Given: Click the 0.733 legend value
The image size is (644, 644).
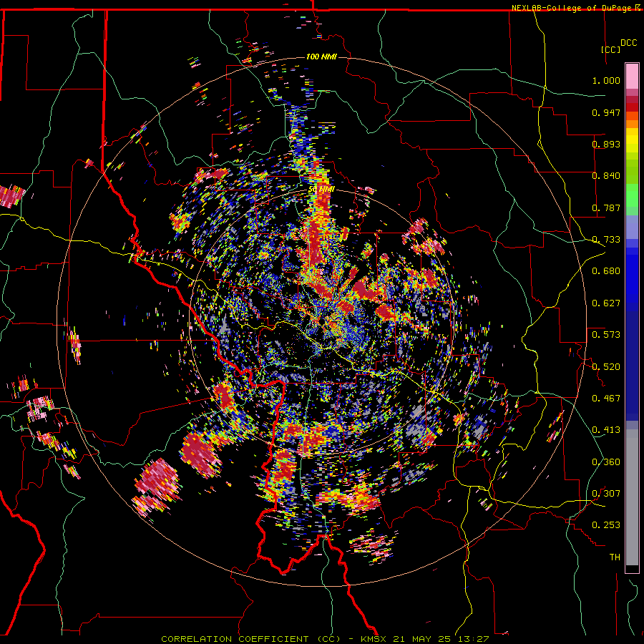Looking at the screenshot, I should [x=606, y=240].
